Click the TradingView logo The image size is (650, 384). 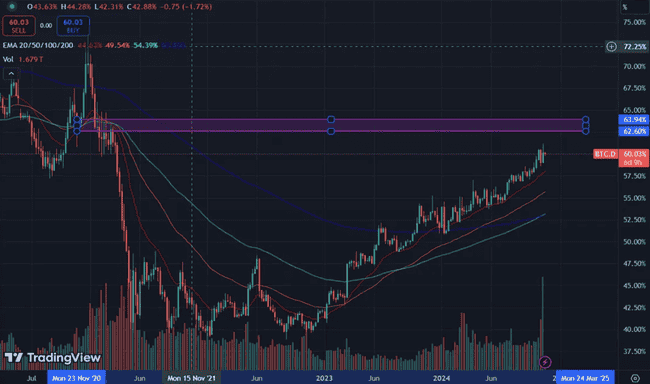pyautogui.click(x=53, y=357)
